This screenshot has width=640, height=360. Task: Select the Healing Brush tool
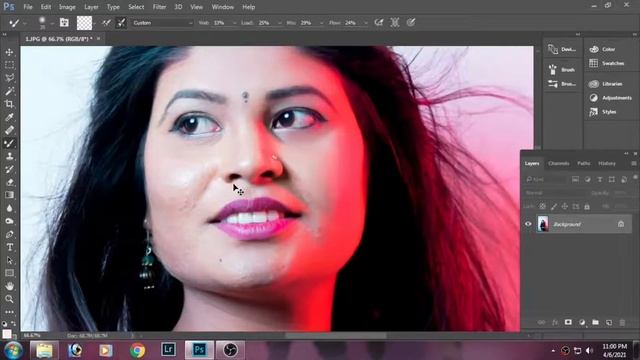(x=9, y=130)
